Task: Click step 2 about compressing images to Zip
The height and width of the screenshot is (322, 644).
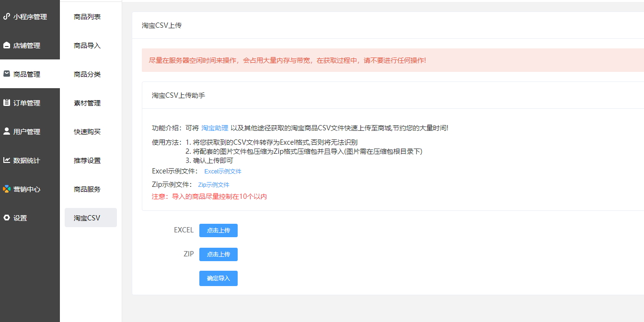Action: pos(304,151)
